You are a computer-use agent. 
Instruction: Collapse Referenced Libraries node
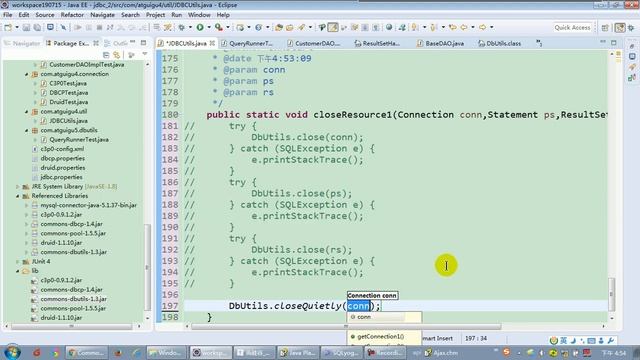pyautogui.click(x=18, y=196)
